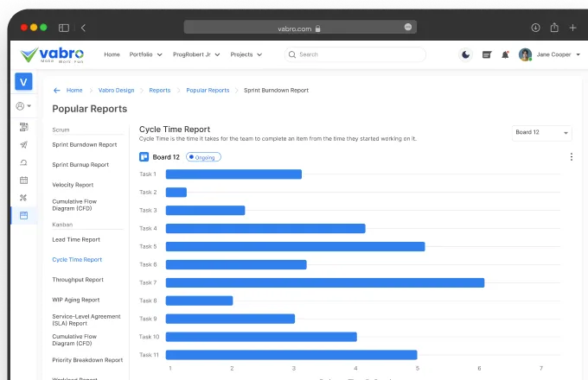This screenshot has height=380, width=588.
Task: Open the notifications bell
Action: [504, 54]
